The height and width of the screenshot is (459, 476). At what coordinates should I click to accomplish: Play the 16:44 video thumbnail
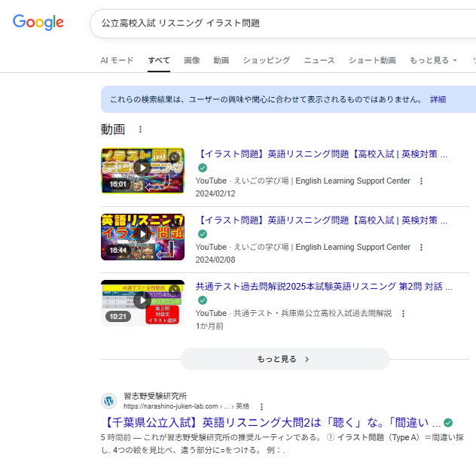(142, 237)
